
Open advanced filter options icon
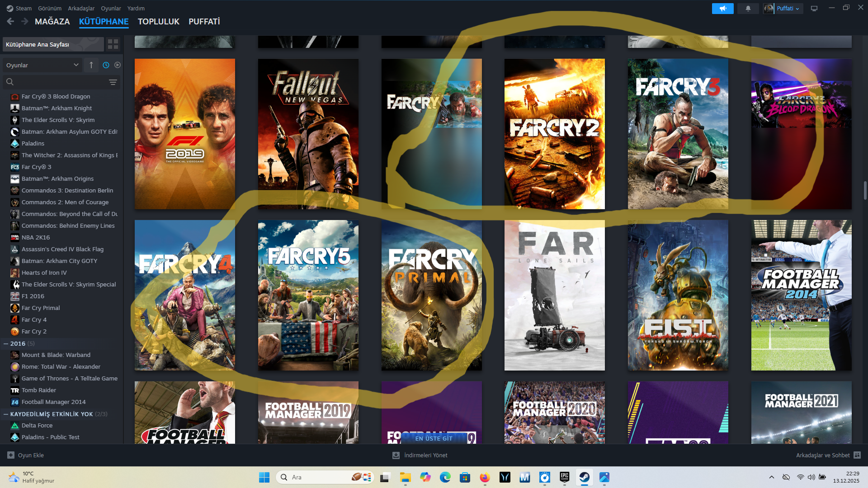[113, 82]
